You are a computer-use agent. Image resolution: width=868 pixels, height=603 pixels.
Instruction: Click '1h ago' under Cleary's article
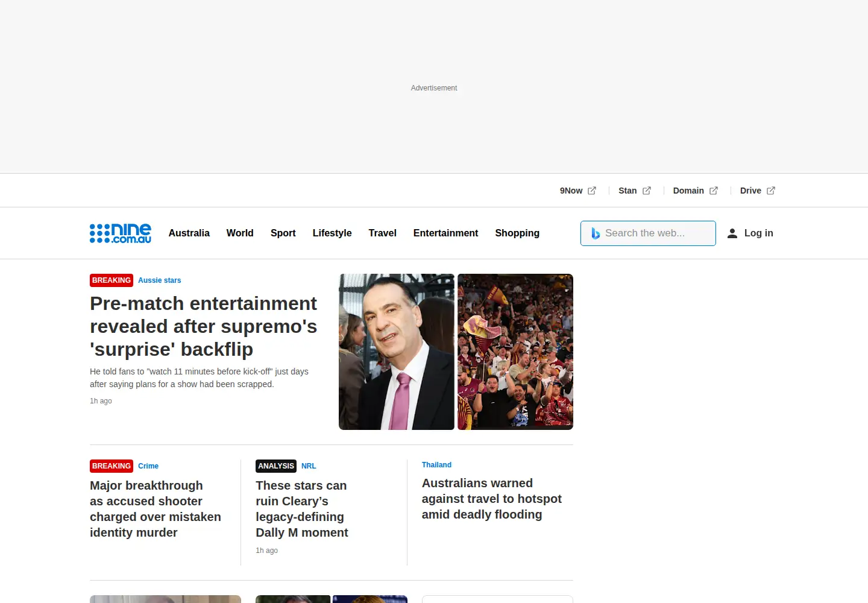pos(267,551)
